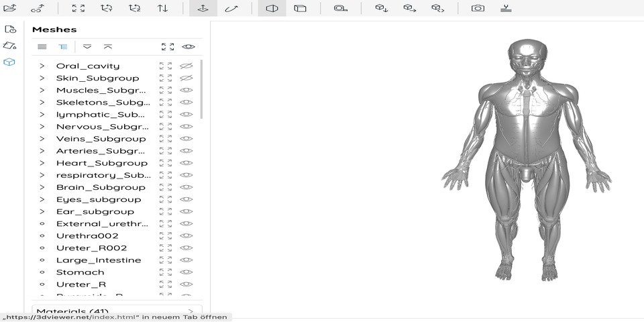
Task: Open the Details sidebar panel
Action: point(10,29)
